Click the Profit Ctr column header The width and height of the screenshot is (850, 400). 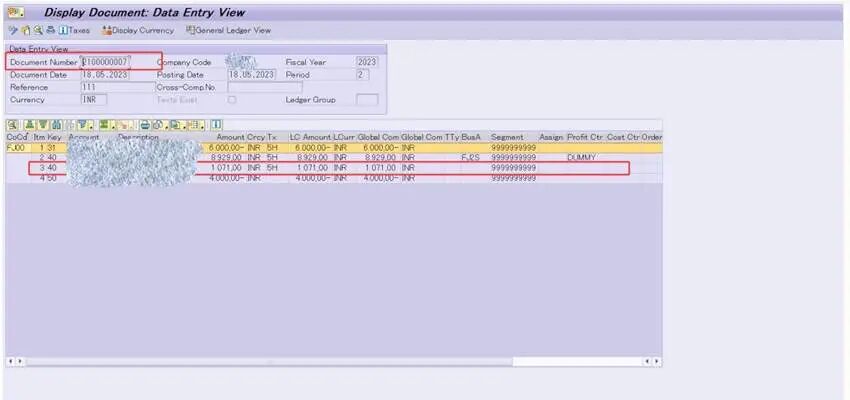pyautogui.click(x=585, y=138)
